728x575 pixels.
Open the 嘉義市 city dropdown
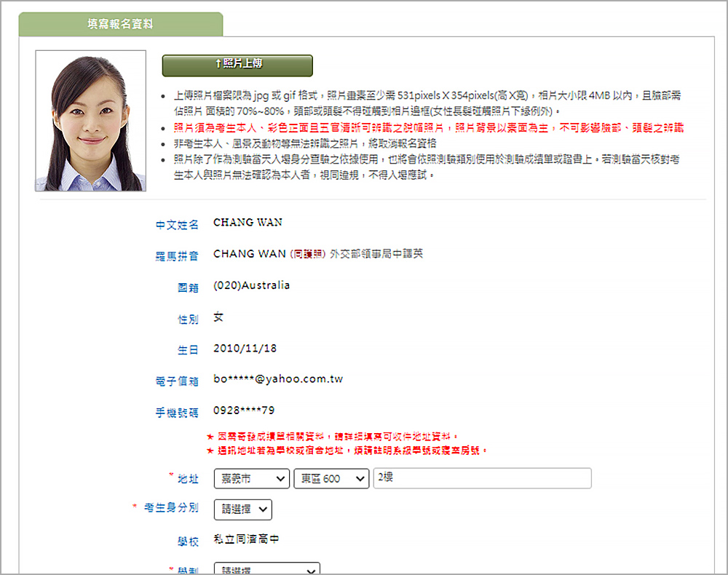(252, 478)
